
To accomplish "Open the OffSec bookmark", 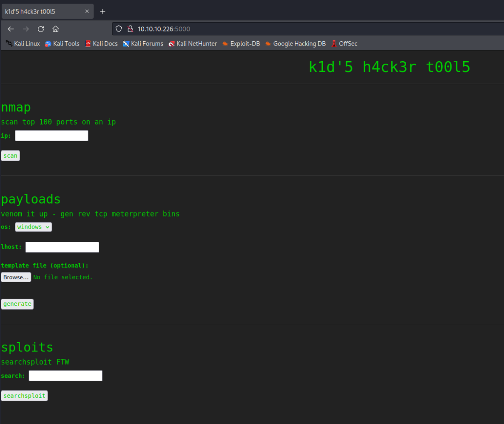I will point(345,43).
